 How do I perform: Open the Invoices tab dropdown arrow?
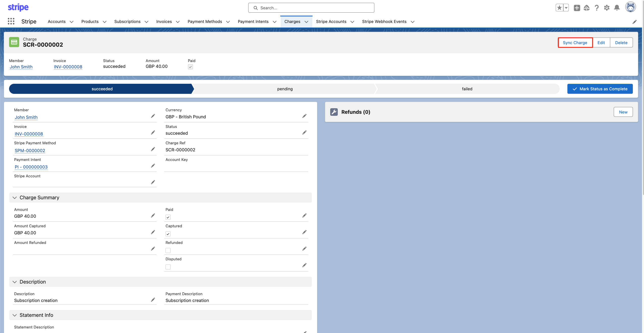click(178, 22)
